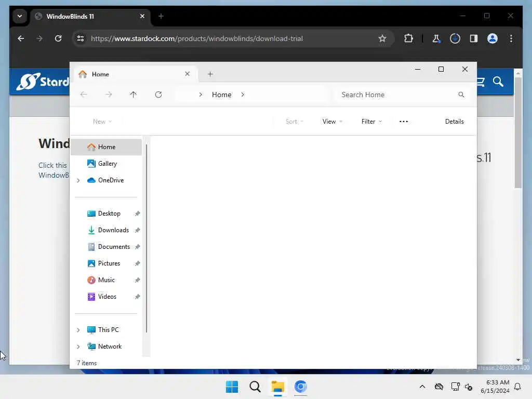Click the search magnifier in Explorer
This screenshot has height=399, width=532.
(461, 95)
